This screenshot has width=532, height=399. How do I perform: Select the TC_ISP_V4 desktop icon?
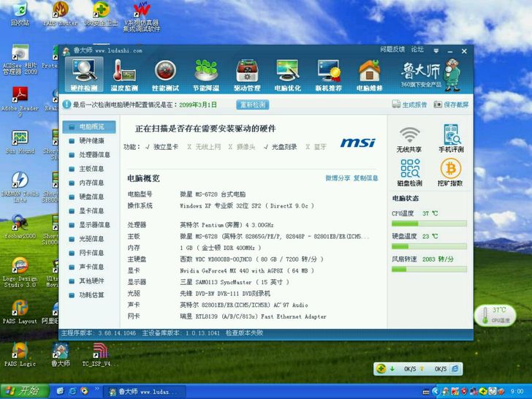click(100, 354)
